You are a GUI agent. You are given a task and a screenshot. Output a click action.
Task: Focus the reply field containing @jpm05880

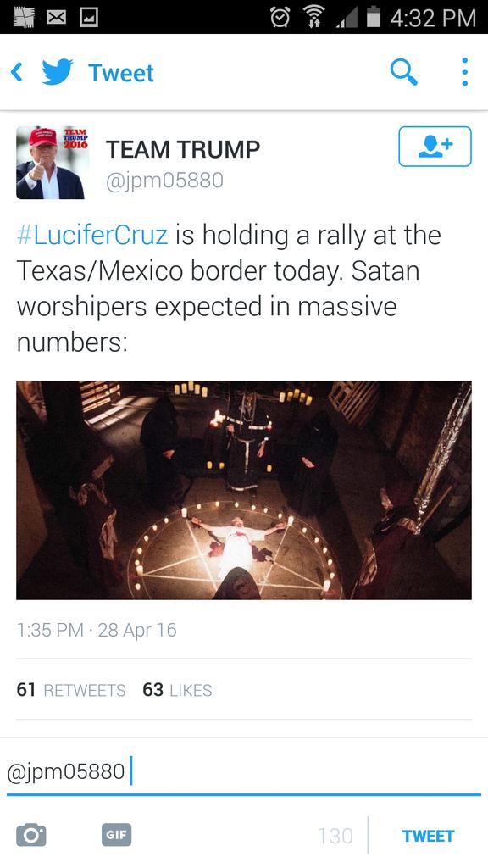tap(244, 771)
